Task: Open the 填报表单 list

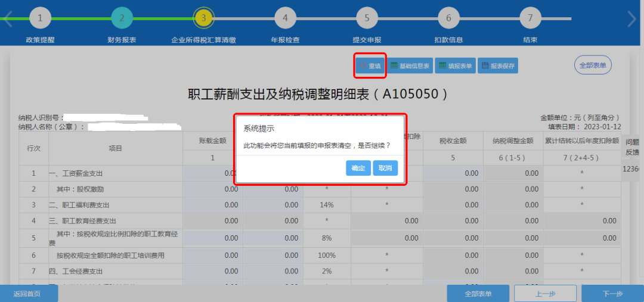Action: (455, 66)
